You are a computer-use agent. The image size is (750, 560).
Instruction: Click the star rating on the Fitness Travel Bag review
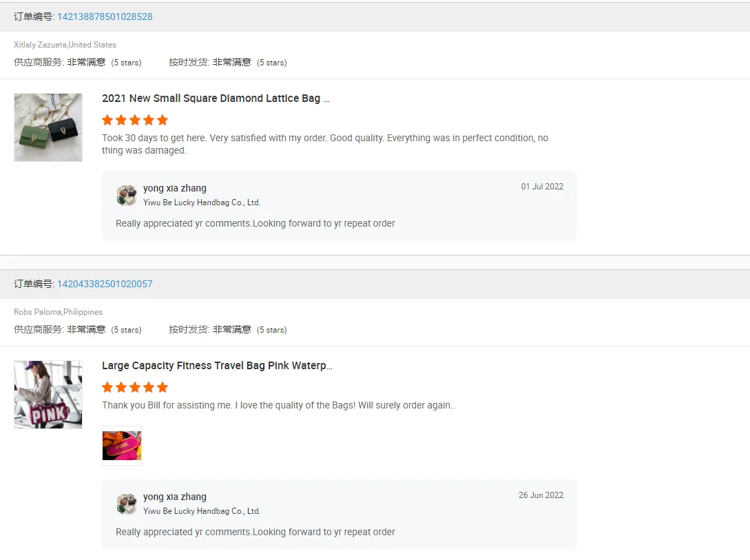pyautogui.click(x=135, y=387)
